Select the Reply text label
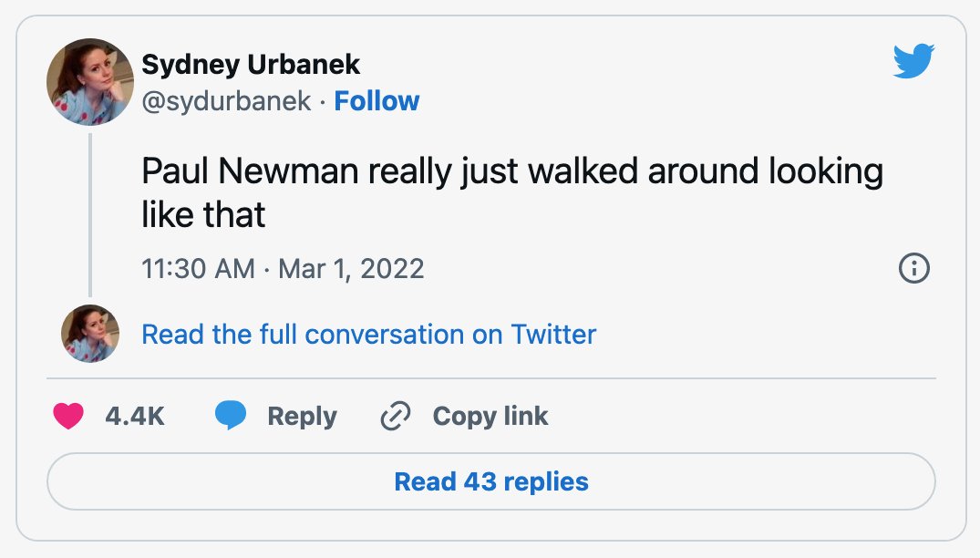This screenshot has height=558, width=980. [x=302, y=416]
